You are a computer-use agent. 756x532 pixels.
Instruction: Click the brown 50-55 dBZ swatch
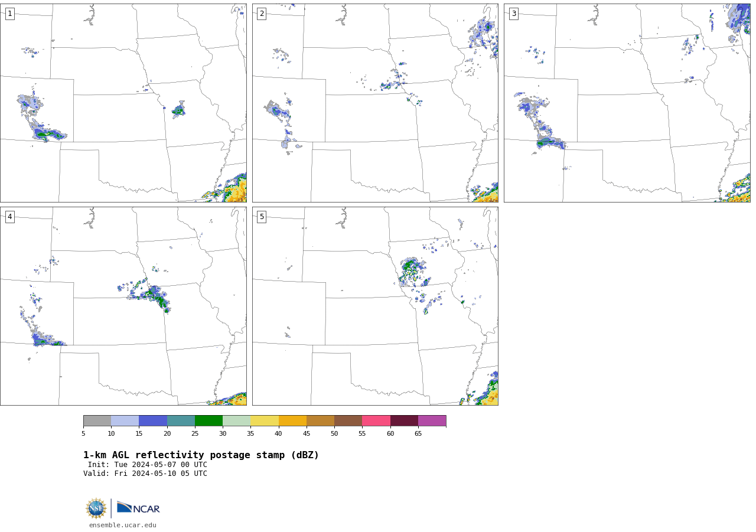coord(348,421)
